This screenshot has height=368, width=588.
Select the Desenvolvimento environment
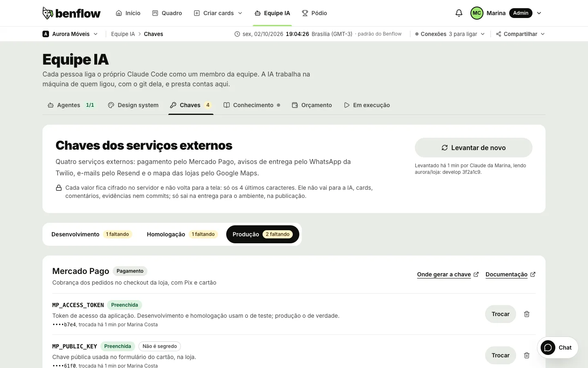pos(91,234)
